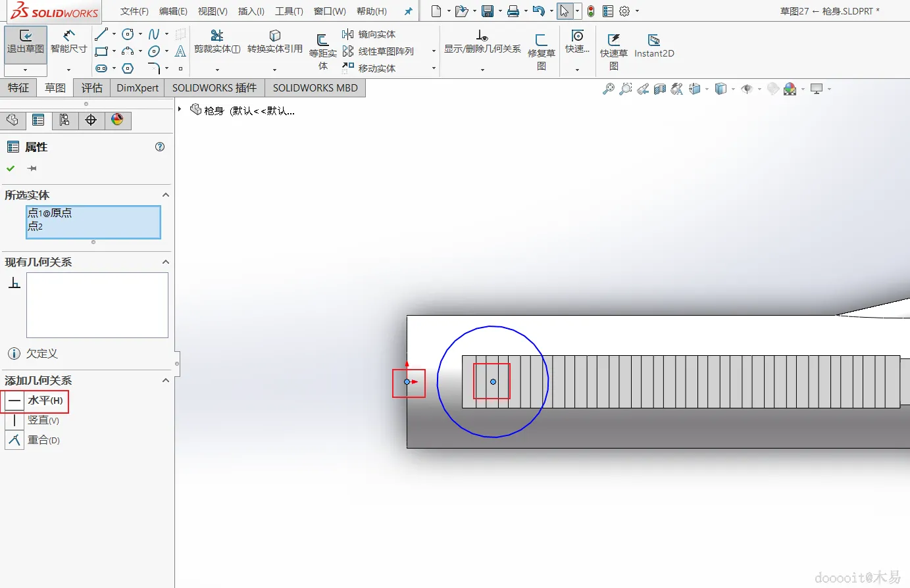910x588 pixels.
Task: Open the DimXpertManager tab icon
Action: (91, 120)
